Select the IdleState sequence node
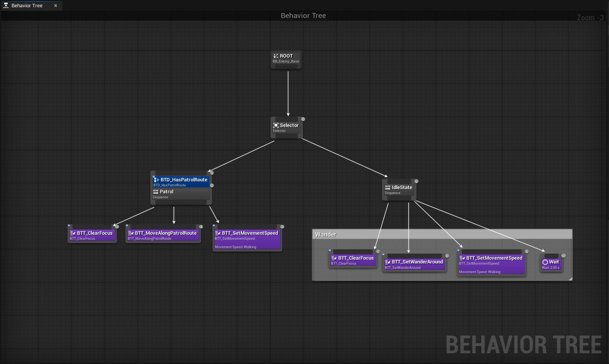 (402, 188)
